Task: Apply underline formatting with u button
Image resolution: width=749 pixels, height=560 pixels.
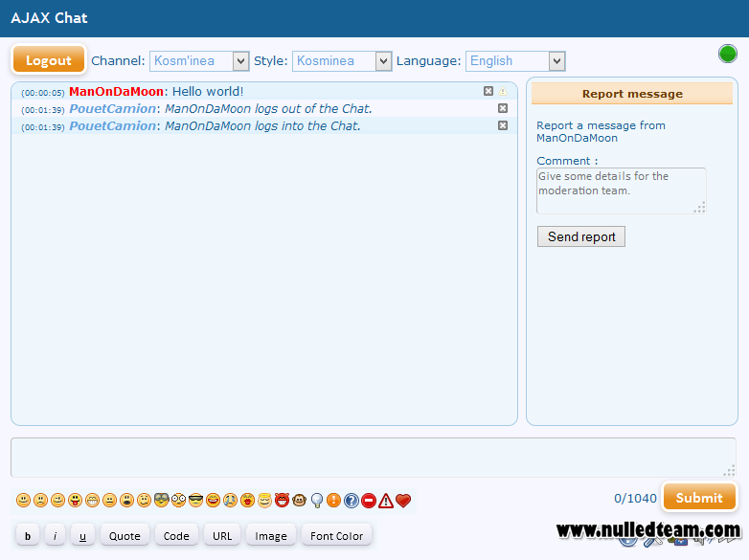Action: (82, 536)
